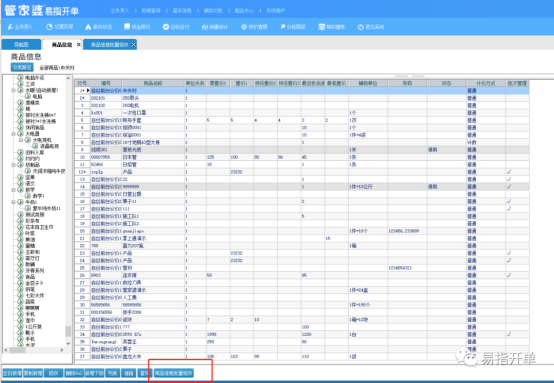Screen dimensions: 554x383
Task: Toggle batch management checkmark in row 26
Action: (509, 275)
